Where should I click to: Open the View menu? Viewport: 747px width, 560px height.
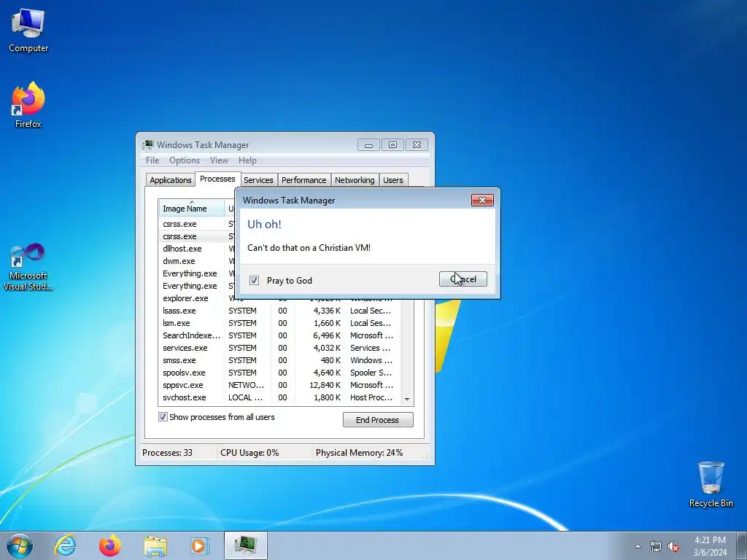click(219, 160)
